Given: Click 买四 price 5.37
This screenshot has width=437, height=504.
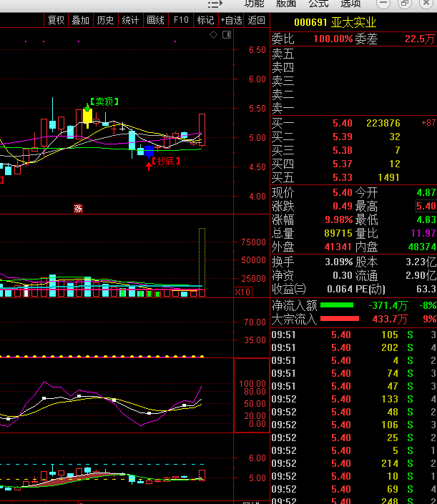Looking at the screenshot, I should (343, 164).
